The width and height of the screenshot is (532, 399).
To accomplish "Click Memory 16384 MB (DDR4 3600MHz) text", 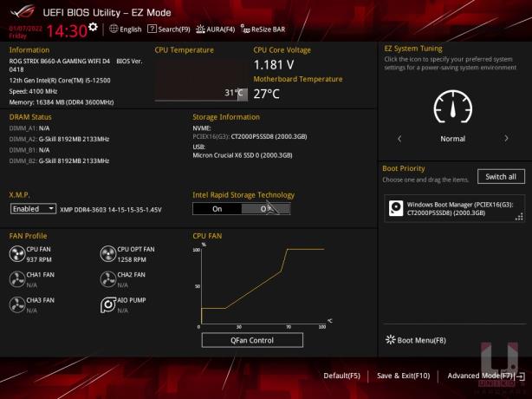I will tap(62, 102).
